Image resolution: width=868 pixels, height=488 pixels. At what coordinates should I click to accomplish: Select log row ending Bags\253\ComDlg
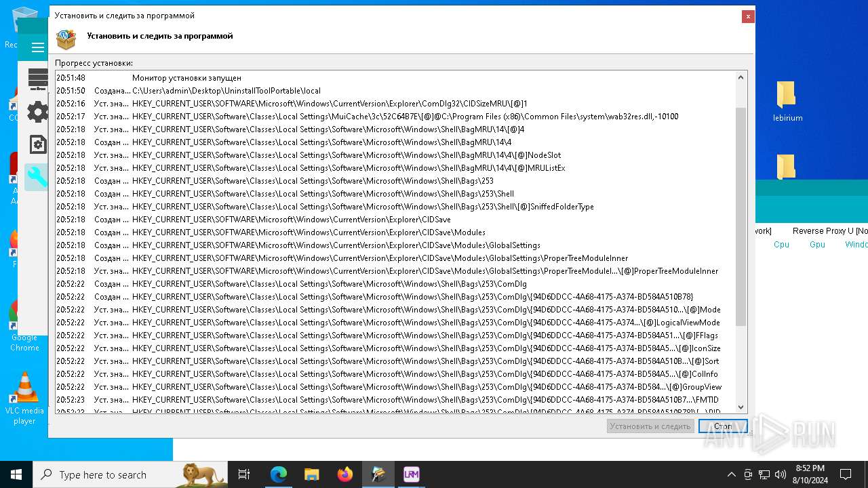pos(395,284)
